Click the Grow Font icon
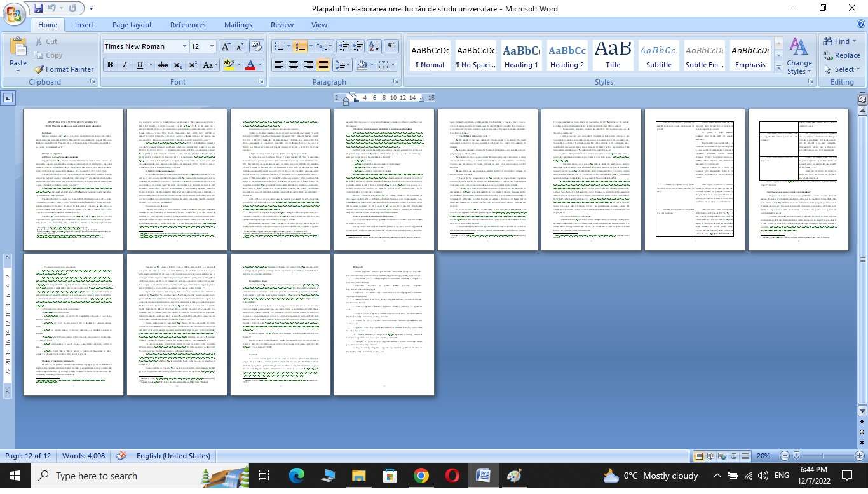Screen dimensions: 868x494 (x=225, y=46)
